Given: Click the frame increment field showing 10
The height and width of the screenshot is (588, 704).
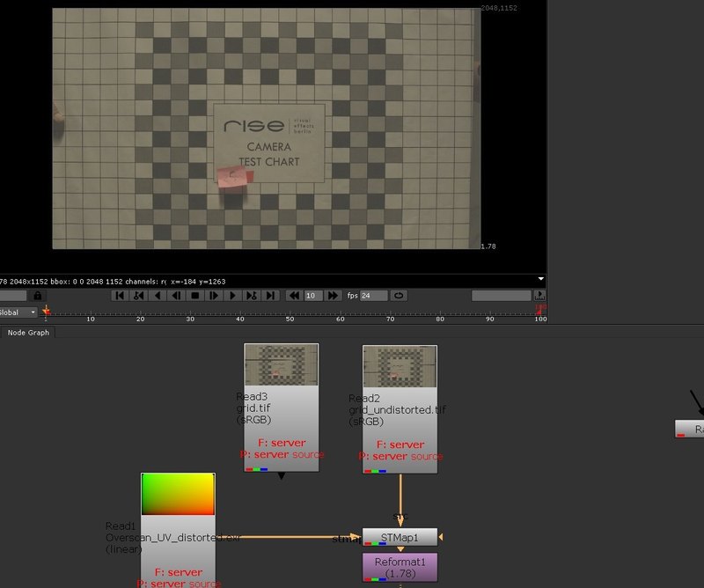Looking at the screenshot, I should [313, 296].
